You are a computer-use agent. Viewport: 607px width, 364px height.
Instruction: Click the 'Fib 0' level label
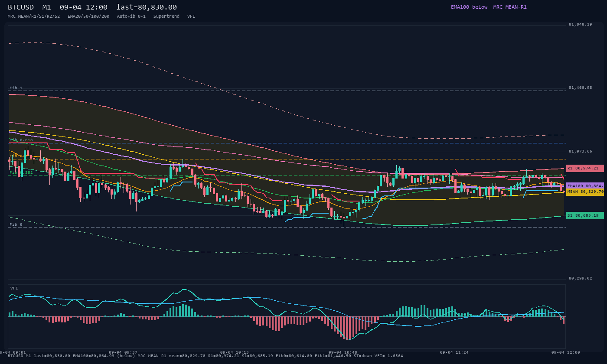[16, 224]
